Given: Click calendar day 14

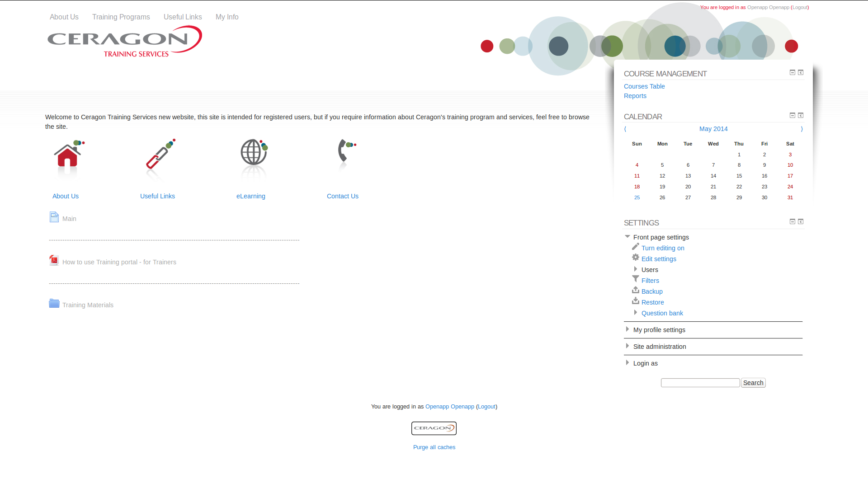Looking at the screenshot, I should click(713, 176).
